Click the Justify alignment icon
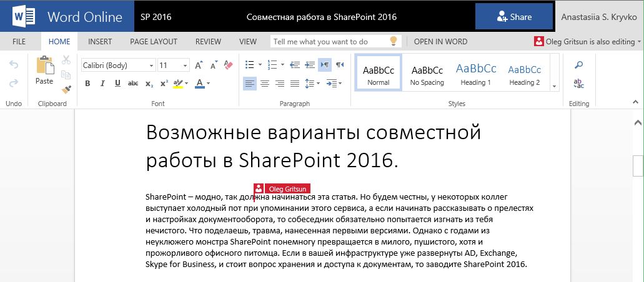The width and height of the screenshot is (644, 282). coord(294,84)
